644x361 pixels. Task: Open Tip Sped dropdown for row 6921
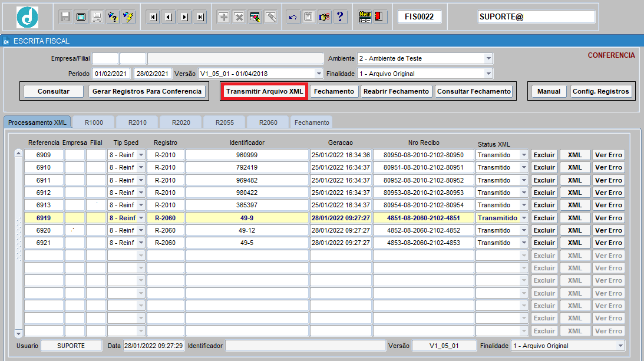[x=141, y=243]
